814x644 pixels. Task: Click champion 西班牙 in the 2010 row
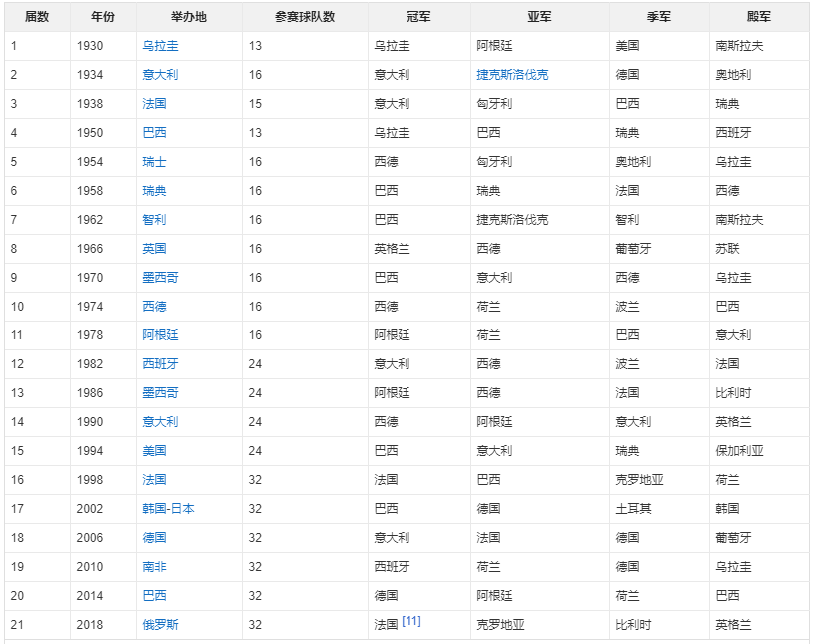pyautogui.click(x=392, y=567)
